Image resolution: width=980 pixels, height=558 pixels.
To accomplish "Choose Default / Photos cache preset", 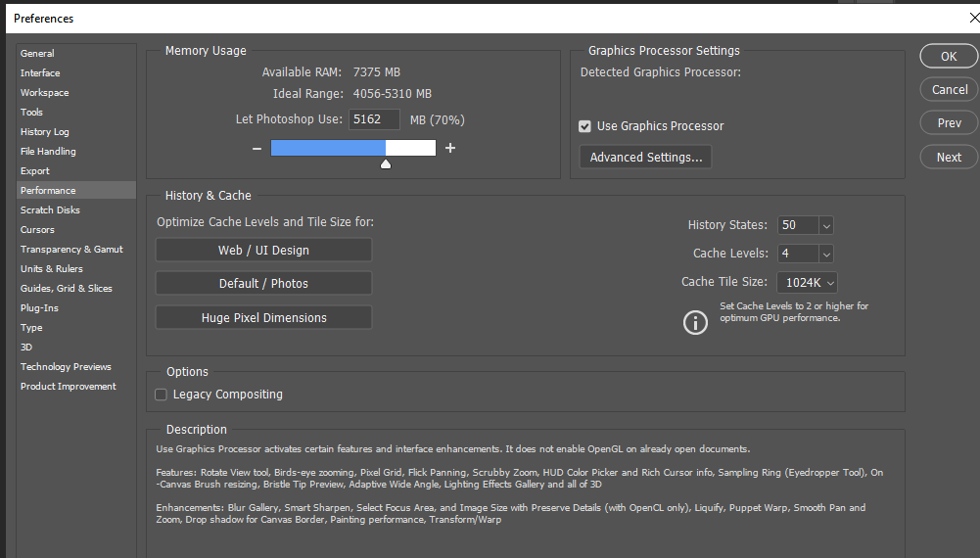I will [x=263, y=284].
